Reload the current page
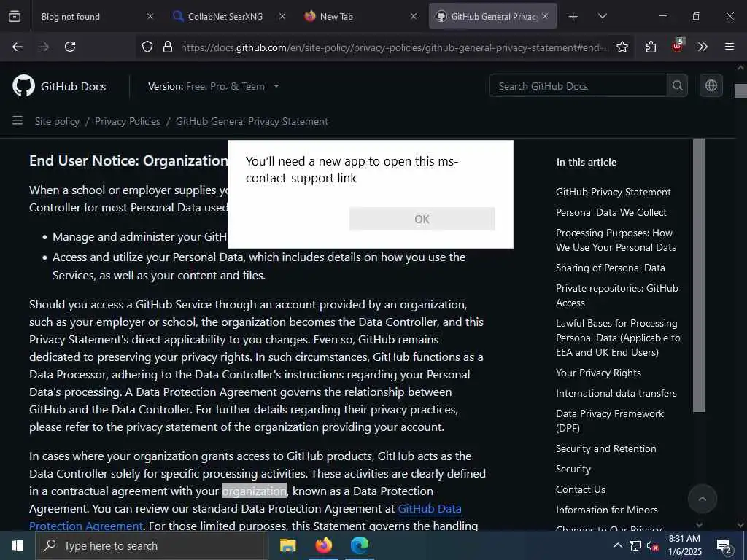The height and width of the screenshot is (560, 747). pyautogui.click(x=70, y=47)
